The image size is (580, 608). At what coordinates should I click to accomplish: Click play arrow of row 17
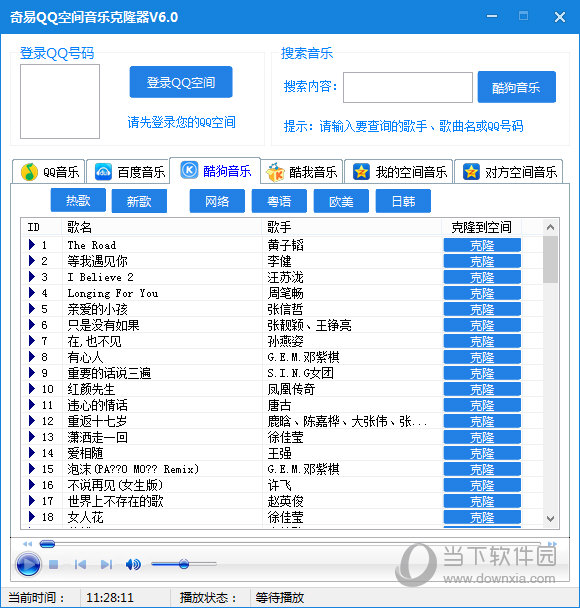[x=32, y=501]
